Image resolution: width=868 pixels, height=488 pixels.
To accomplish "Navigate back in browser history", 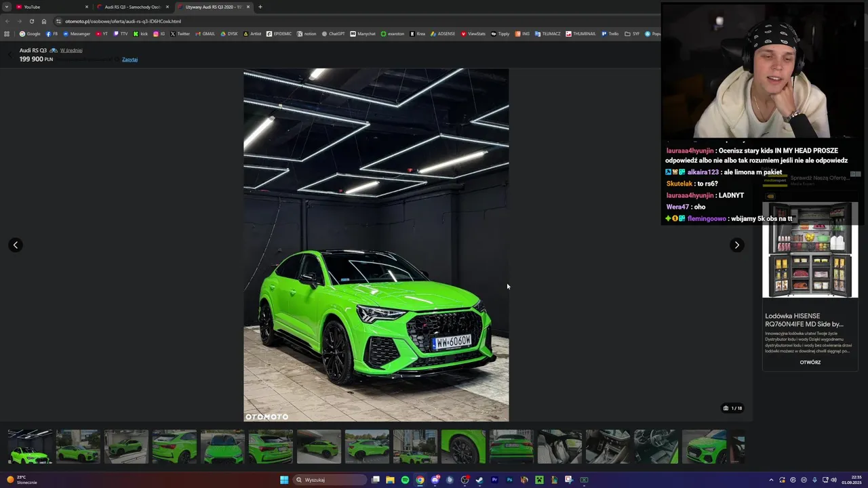I will coord(7,21).
